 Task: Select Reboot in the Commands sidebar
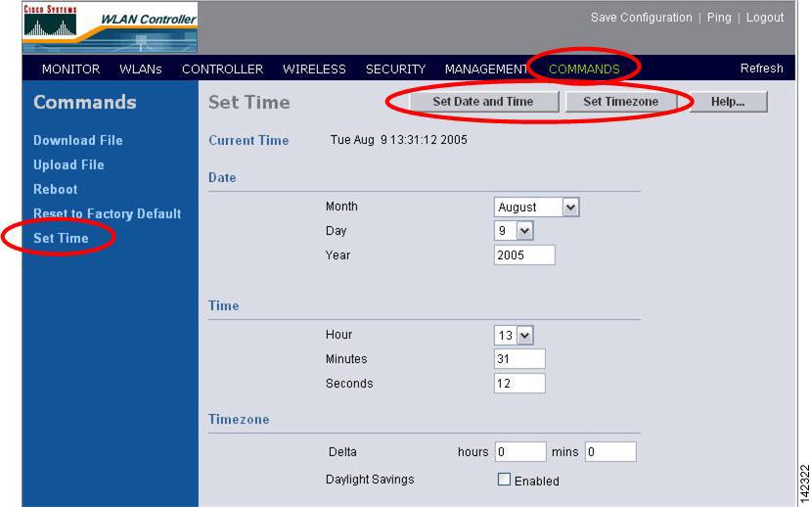[55, 189]
